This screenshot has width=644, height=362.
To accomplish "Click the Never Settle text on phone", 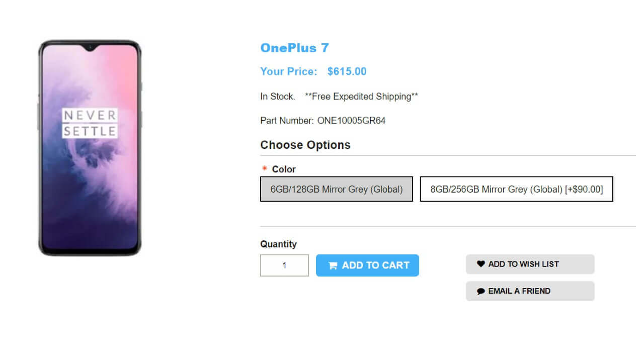I will pyautogui.click(x=90, y=123).
